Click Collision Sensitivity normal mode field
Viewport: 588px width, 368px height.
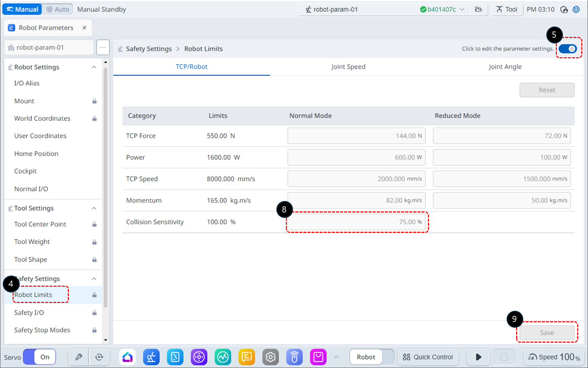[356, 222]
